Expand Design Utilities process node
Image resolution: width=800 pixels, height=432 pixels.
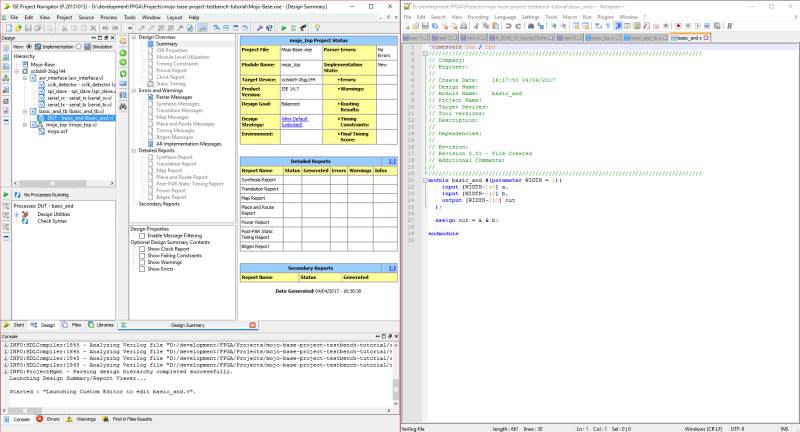[x=17, y=215]
